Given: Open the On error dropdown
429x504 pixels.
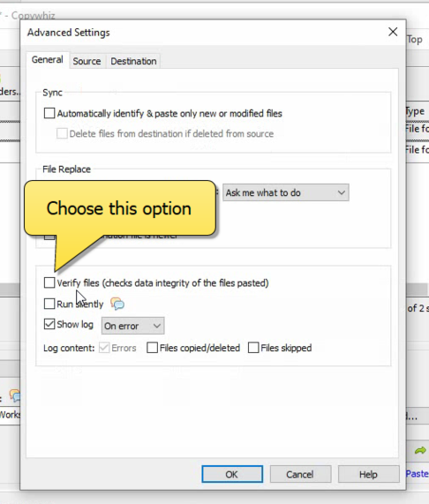Looking at the screenshot, I should 132,326.
